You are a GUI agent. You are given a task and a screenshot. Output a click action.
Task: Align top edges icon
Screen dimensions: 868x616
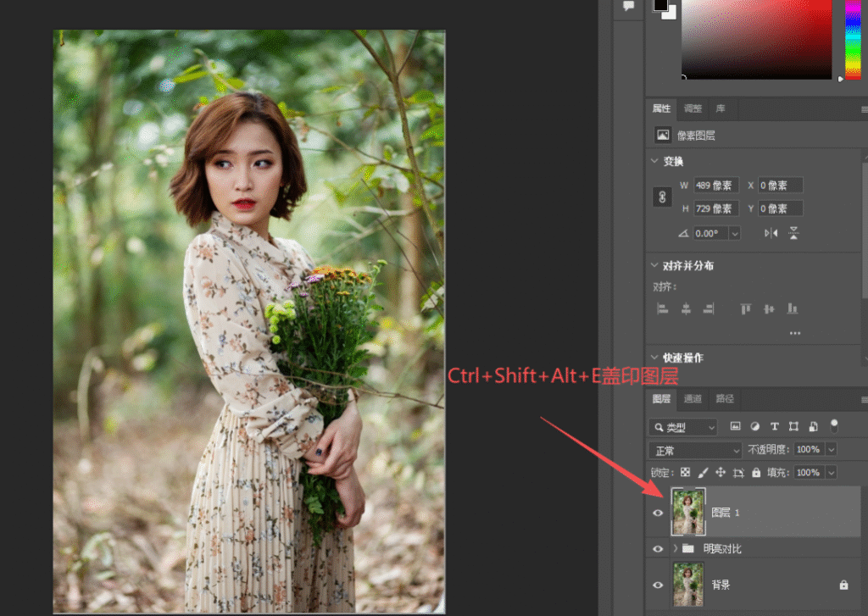point(746,308)
